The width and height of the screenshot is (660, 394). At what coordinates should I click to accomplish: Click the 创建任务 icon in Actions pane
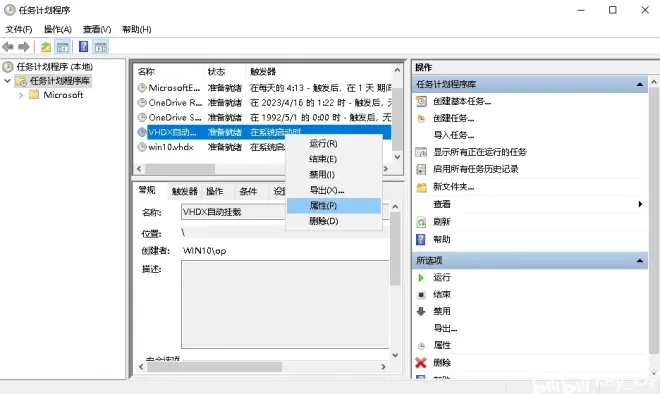[421, 118]
